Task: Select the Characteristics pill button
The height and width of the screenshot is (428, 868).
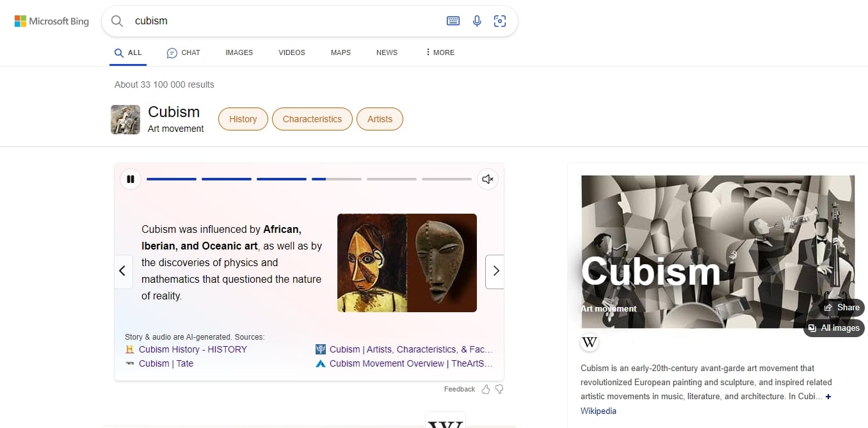Action: tap(312, 119)
